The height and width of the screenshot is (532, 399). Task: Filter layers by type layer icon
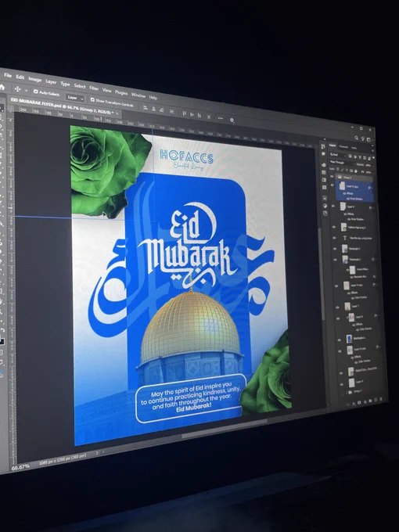(360, 157)
